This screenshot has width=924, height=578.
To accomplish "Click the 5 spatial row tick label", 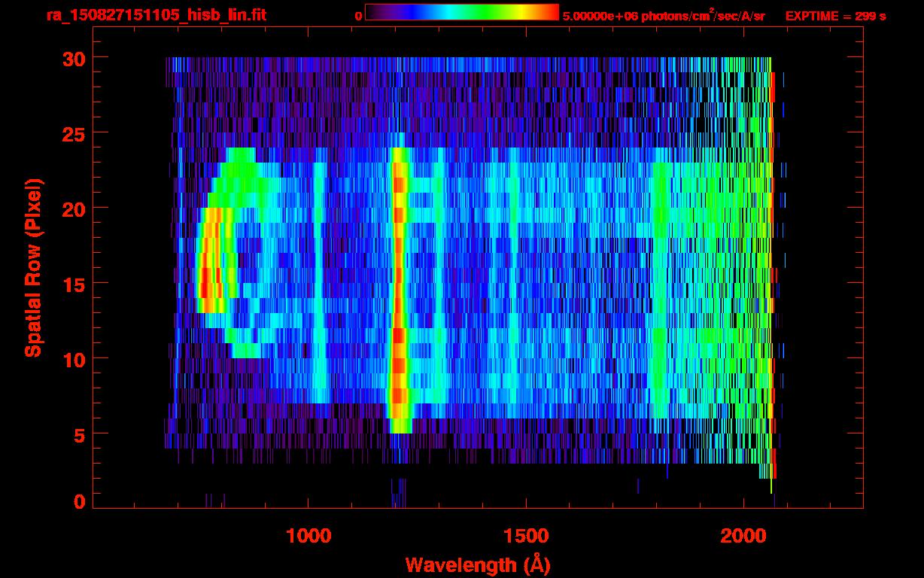I will point(80,434).
